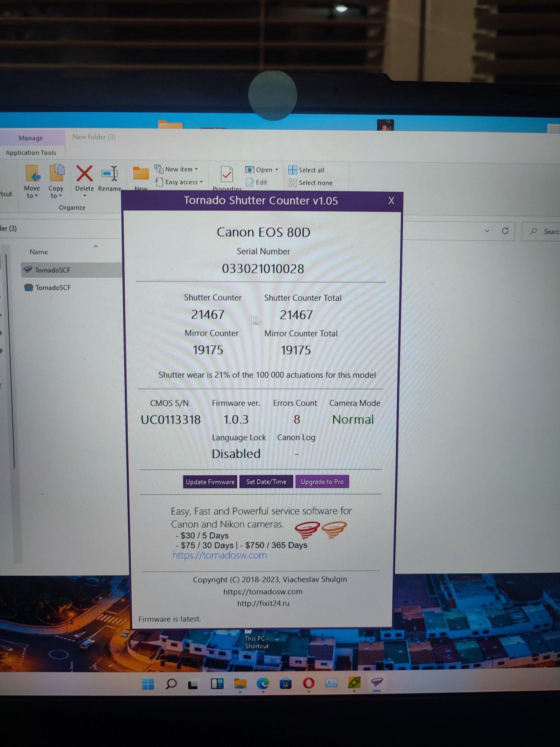The height and width of the screenshot is (747, 560).
Task: Click the firmware version 1.0.3 value
Action: tap(236, 419)
